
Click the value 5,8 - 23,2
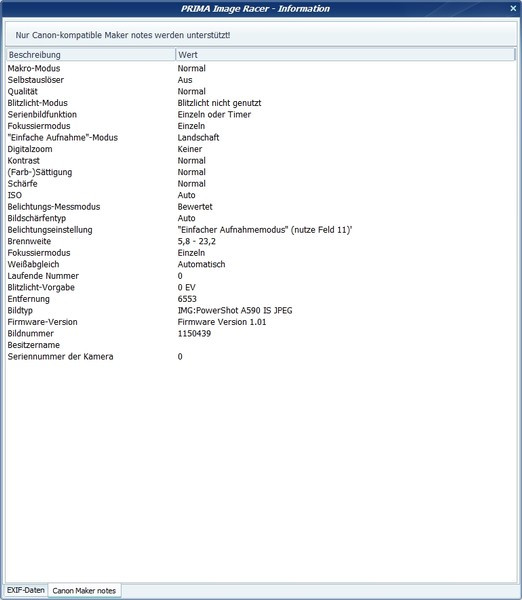197,241
